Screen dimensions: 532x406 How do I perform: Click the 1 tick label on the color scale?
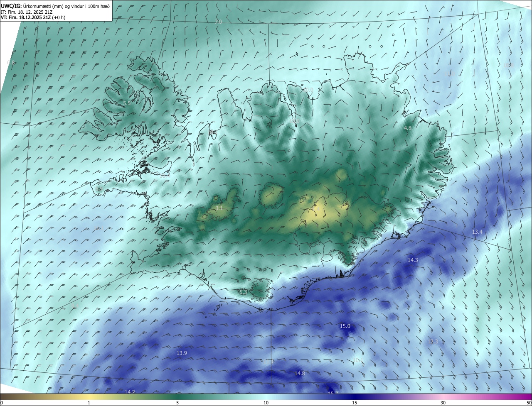point(89,403)
